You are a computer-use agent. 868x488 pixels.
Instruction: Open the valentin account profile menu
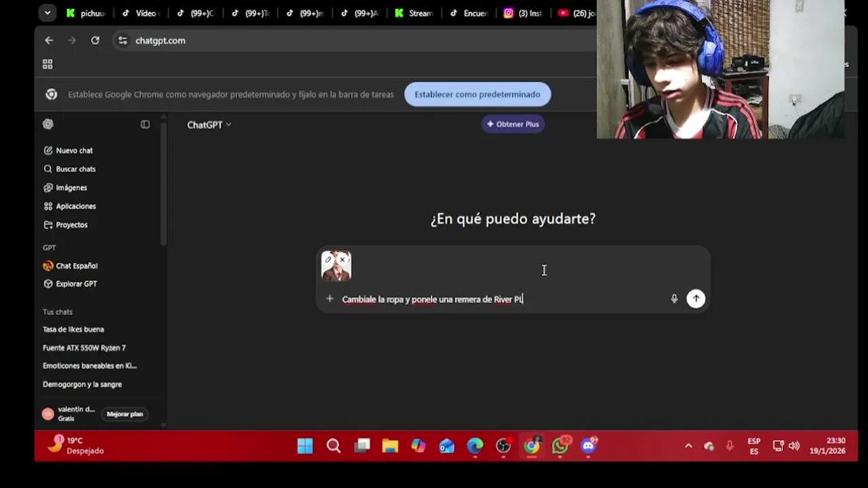point(68,413)
